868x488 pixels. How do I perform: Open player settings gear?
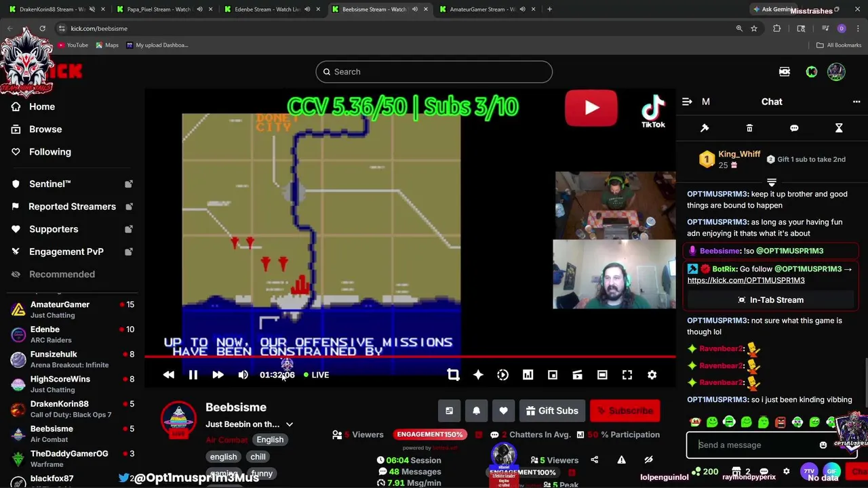click(x=652, y=375)
